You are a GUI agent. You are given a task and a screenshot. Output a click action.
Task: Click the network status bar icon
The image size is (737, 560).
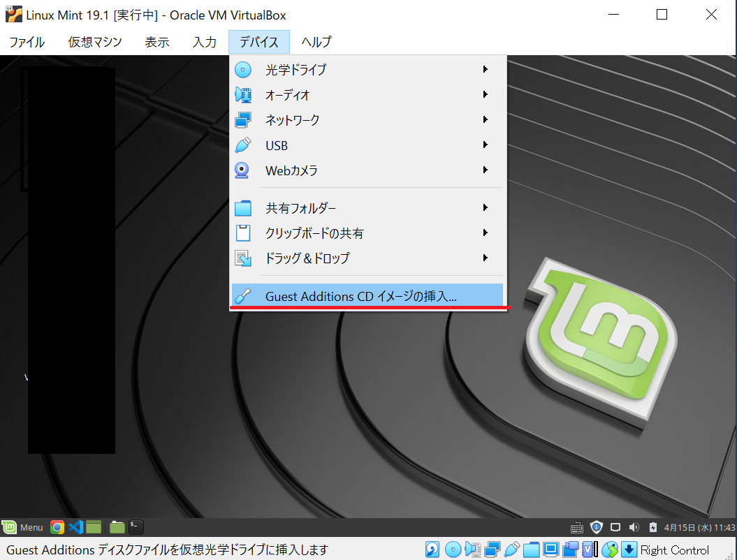click(492, 550)
